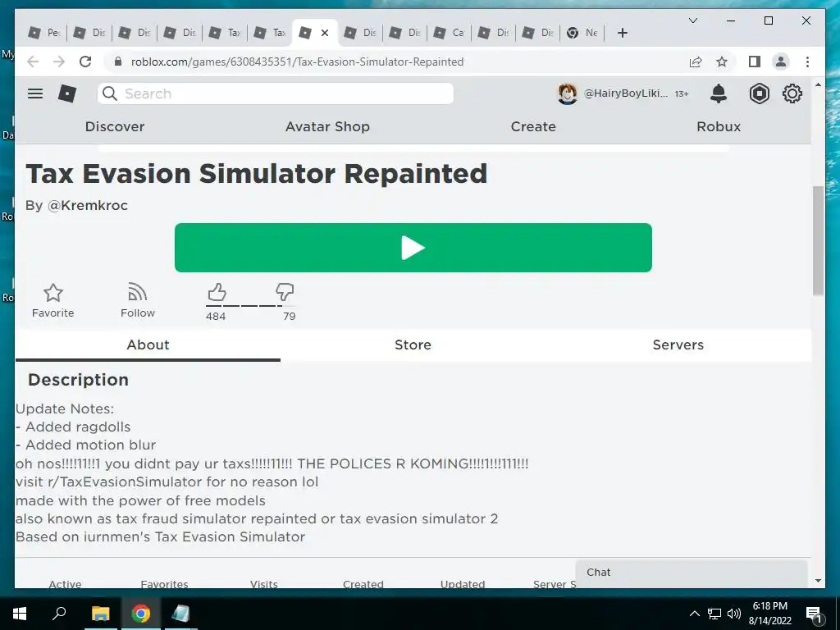Open the notifications bell
840x630 pixels.
click(719, 94)
